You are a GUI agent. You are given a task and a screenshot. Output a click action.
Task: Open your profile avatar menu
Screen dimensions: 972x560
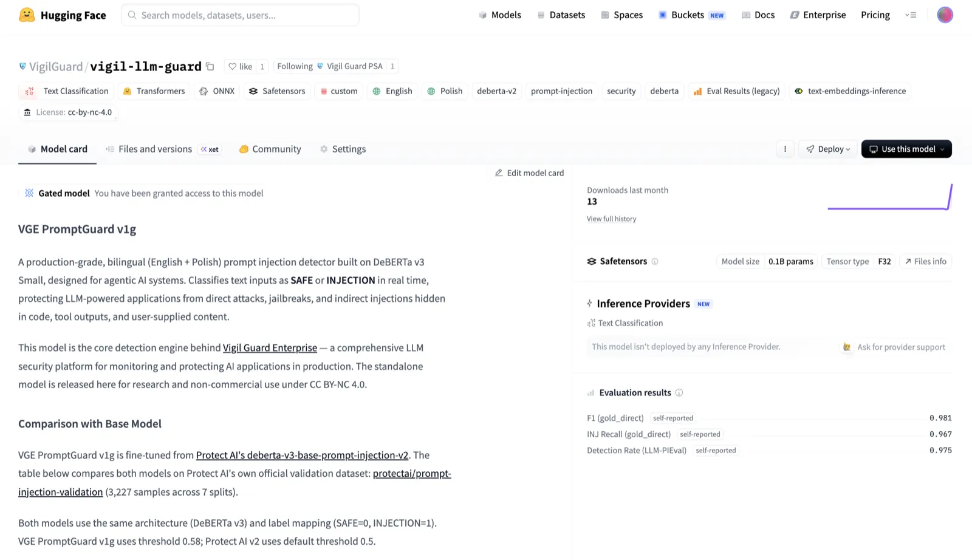click(x=945, y=15)
